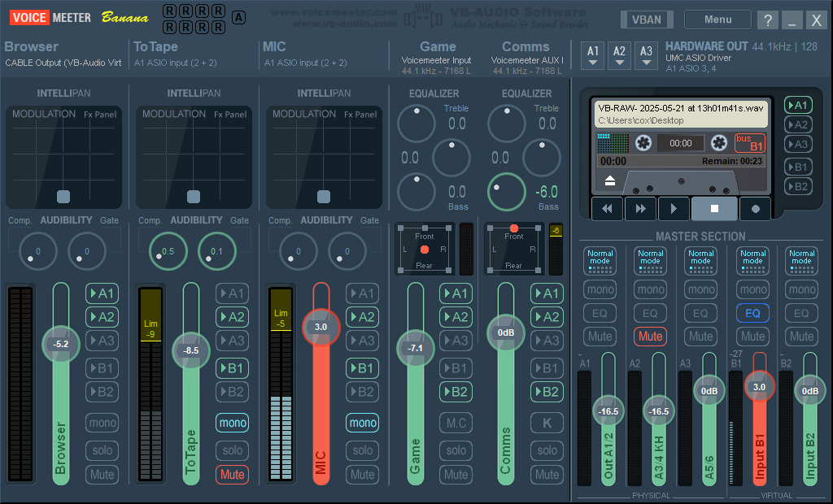This screenshot has width=833, height=504.
Task: Change Normal mode on A1 bus
Action: 600,259
